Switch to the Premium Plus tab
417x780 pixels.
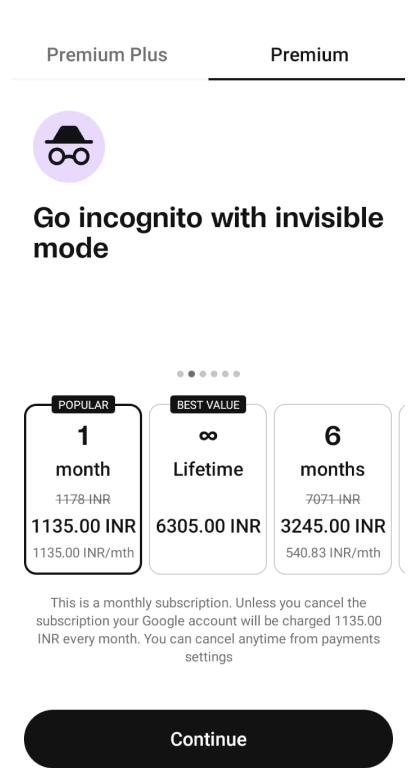click(107, 55)
